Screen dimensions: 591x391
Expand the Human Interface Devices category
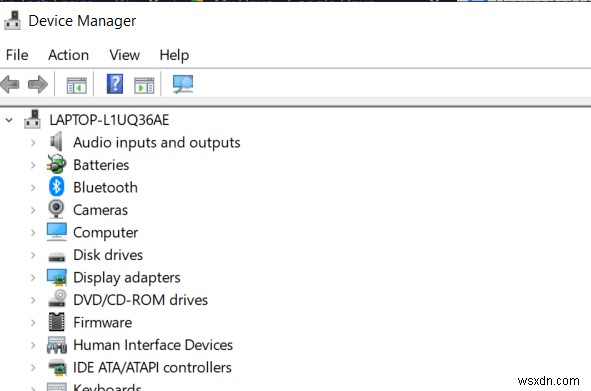click(x=33, y=345)
